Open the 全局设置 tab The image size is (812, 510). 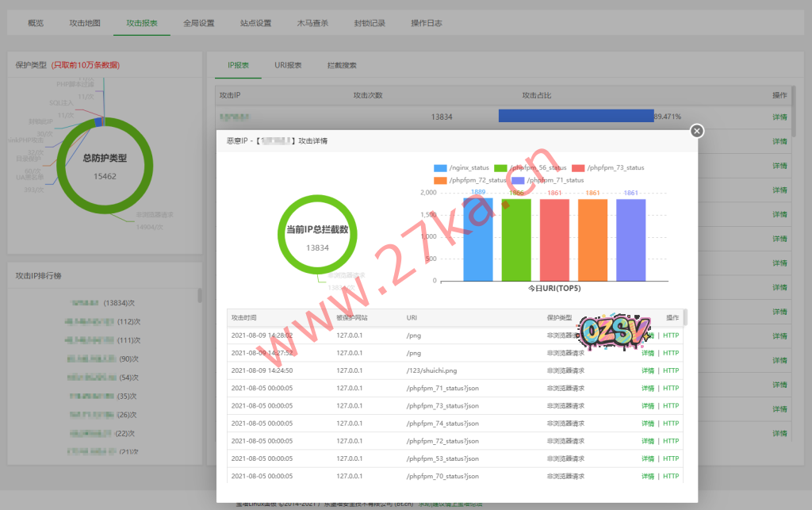tap(199, 23)
